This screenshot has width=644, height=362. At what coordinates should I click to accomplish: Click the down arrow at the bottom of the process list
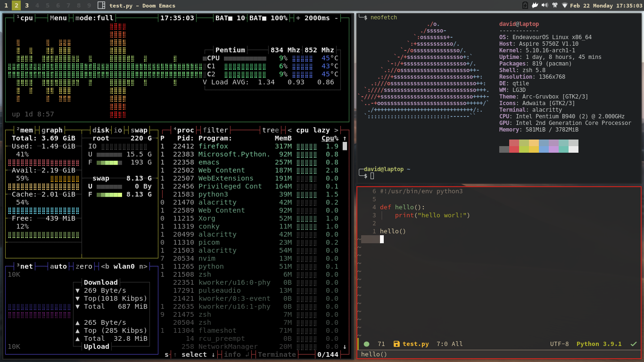[345, 347]
